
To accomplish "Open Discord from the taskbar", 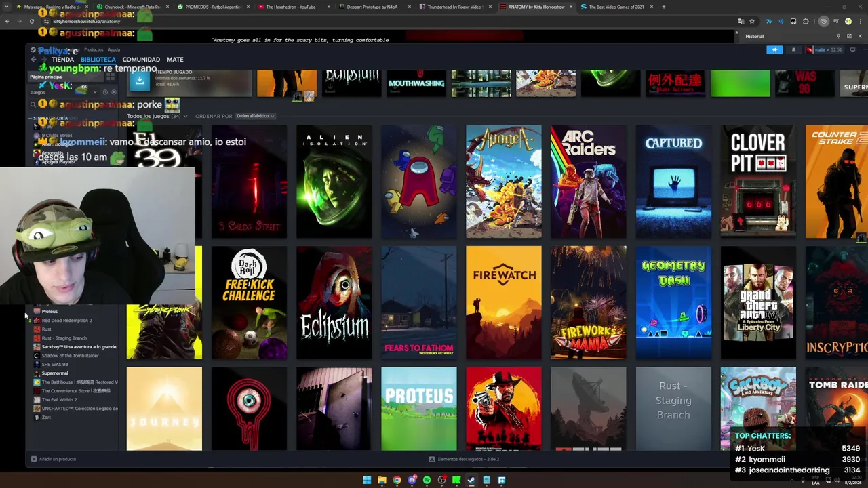I will coord(412,480).
